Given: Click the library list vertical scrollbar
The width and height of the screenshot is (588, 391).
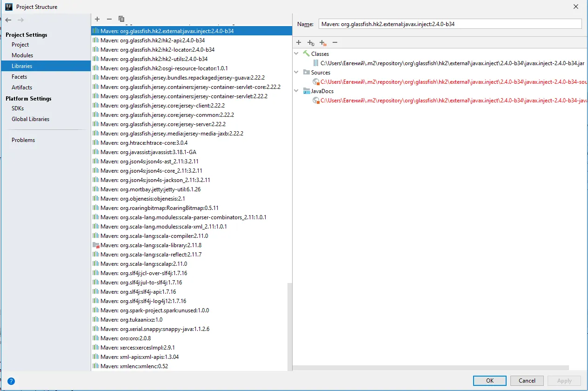Looking at the screenshot, I should (289, 326).
